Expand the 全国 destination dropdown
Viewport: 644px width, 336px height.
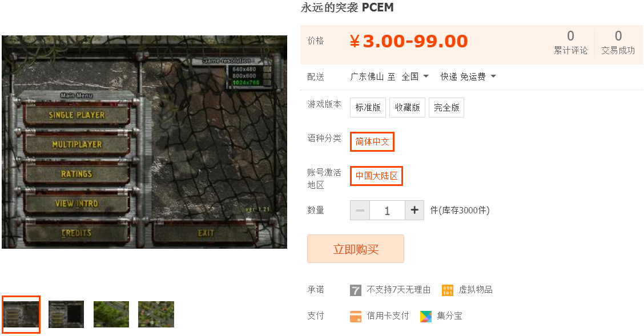(x=415, y=76)
